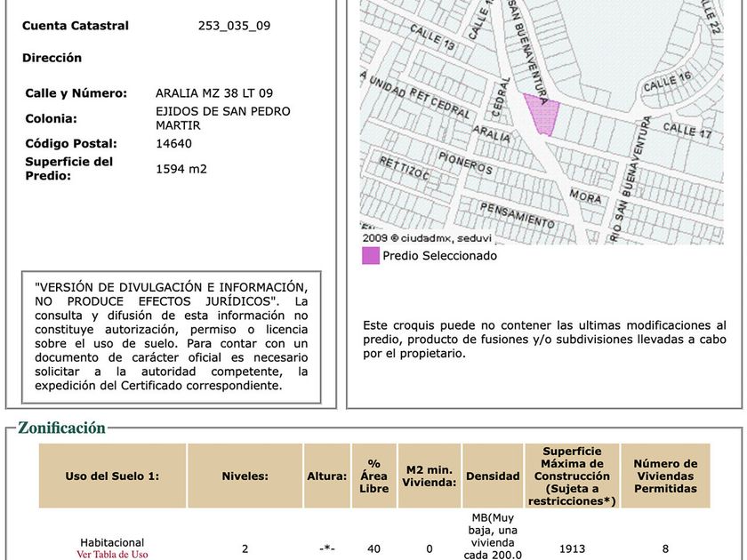Image resolution: width=747 pixels, height=560 pixels.
Task: Click the Este croquis map disclaimer text
Action: click(x=544, y=340)
